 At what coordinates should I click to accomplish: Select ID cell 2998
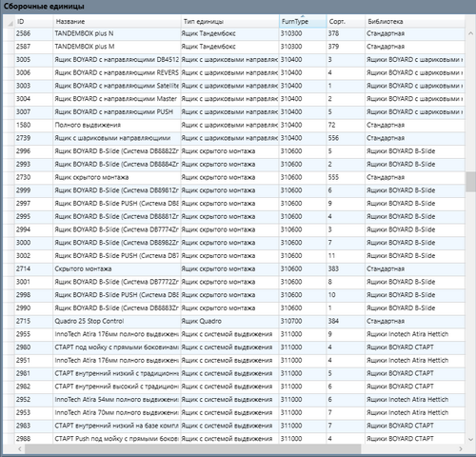click(x=34, y=295)
